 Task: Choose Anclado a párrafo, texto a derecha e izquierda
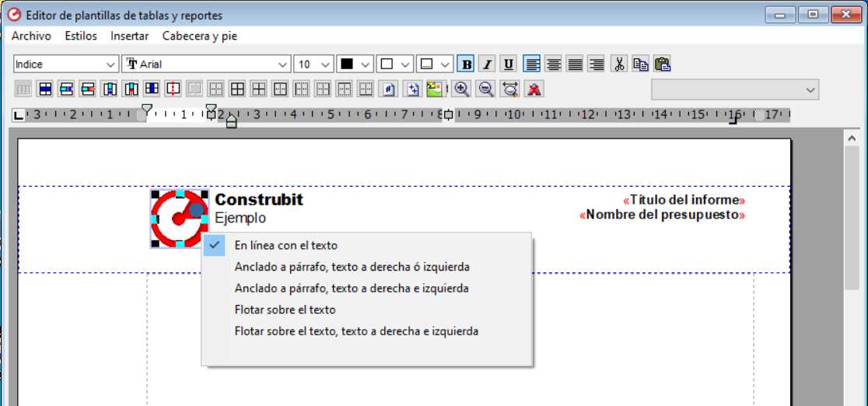click(366, 289)
